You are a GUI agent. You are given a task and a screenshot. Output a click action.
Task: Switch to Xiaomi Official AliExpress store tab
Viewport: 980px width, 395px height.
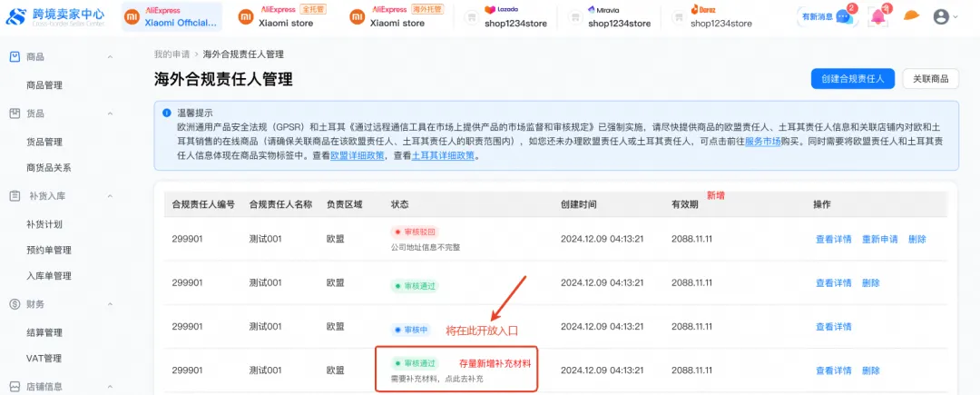point(171,17)
